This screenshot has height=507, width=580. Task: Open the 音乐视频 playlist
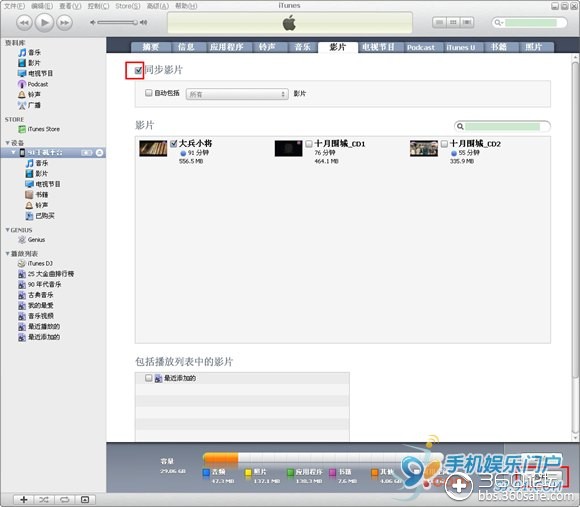pyautogui.click(x=36, y=316)
